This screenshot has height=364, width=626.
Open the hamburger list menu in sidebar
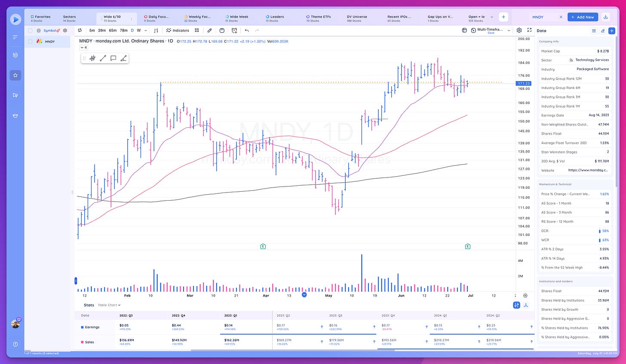15,37
